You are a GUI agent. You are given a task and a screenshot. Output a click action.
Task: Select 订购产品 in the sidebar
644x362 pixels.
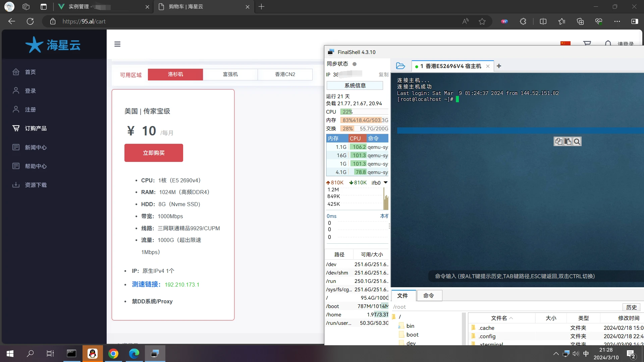tap(35, 128)
